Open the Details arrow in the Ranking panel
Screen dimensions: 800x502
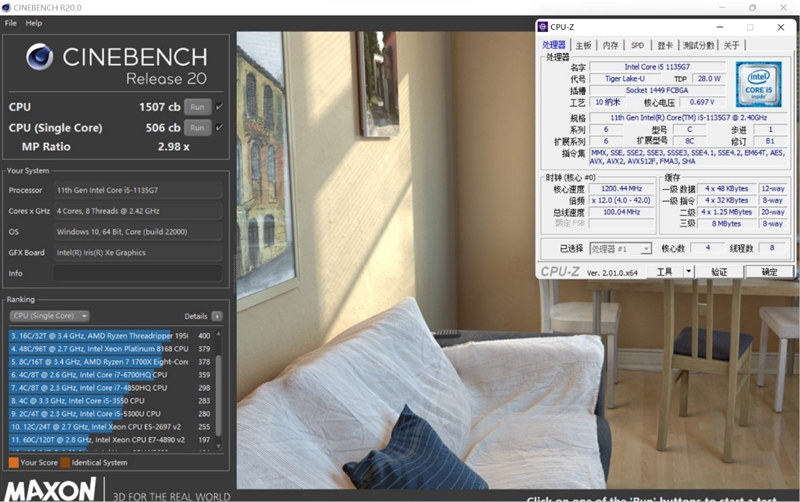click(217, 316)
